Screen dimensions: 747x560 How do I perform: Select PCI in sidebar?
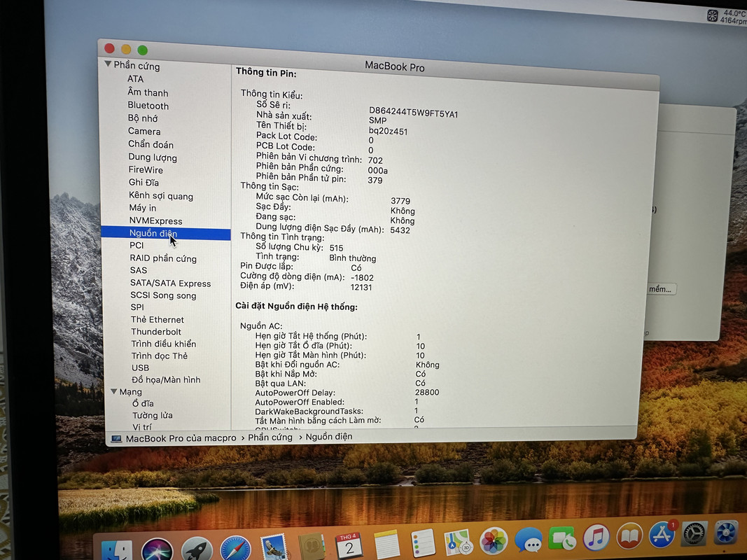click(x=137, y=245)
